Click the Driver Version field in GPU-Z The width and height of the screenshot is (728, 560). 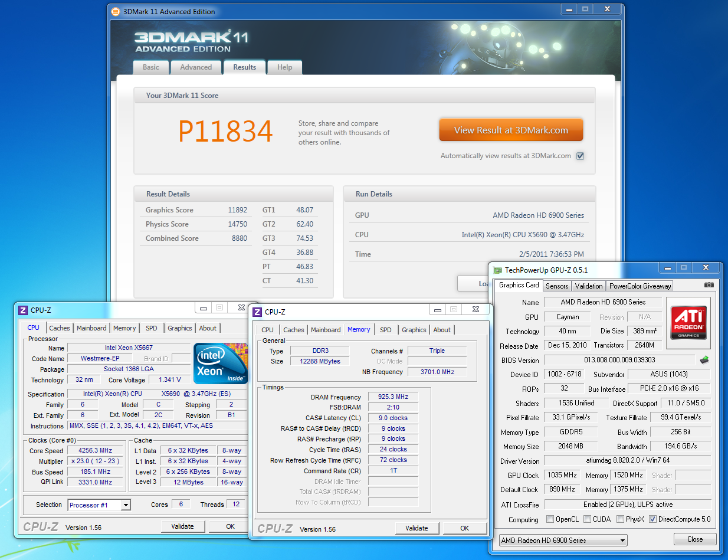click(628, 460)
